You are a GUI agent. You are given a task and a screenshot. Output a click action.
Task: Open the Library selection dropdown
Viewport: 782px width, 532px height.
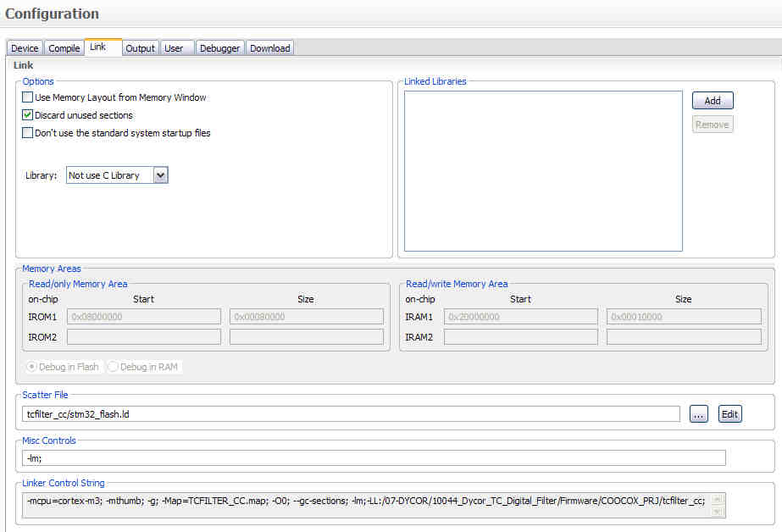click(161, 175)
